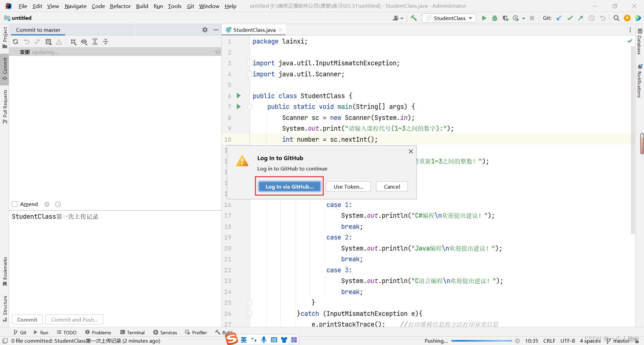This screenshot has width=644, height=345.
Task: Close the Log In to GitHub dialog
Action: (411, 151)
